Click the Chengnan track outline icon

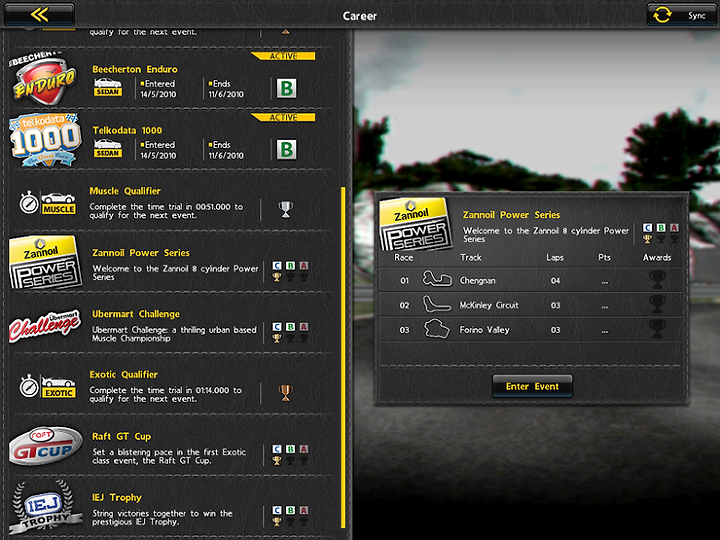point(437,279)
